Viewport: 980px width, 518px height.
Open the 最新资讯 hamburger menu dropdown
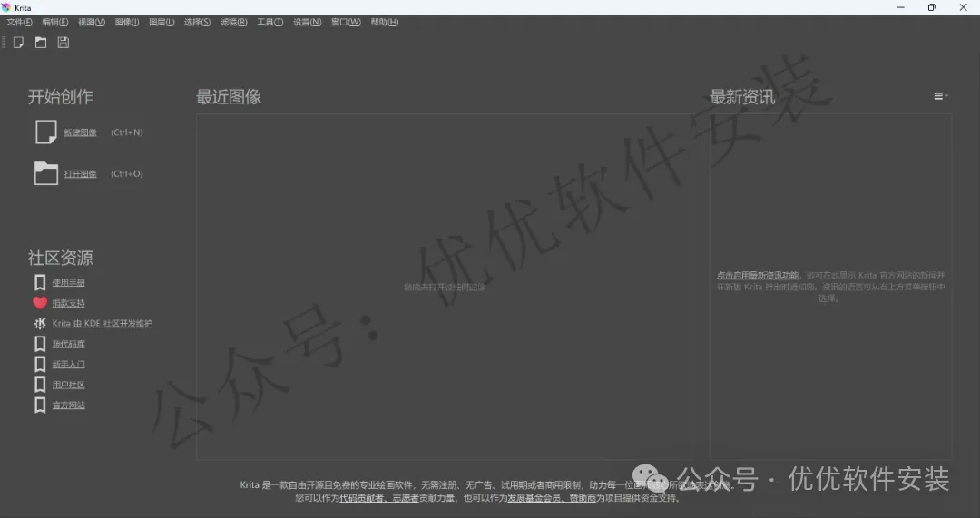coord(941,96)
